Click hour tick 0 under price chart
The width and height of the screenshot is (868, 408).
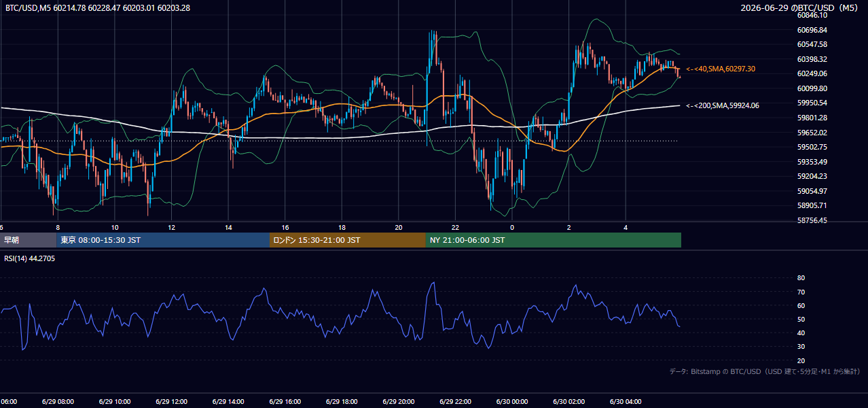[x=512, y=227]
